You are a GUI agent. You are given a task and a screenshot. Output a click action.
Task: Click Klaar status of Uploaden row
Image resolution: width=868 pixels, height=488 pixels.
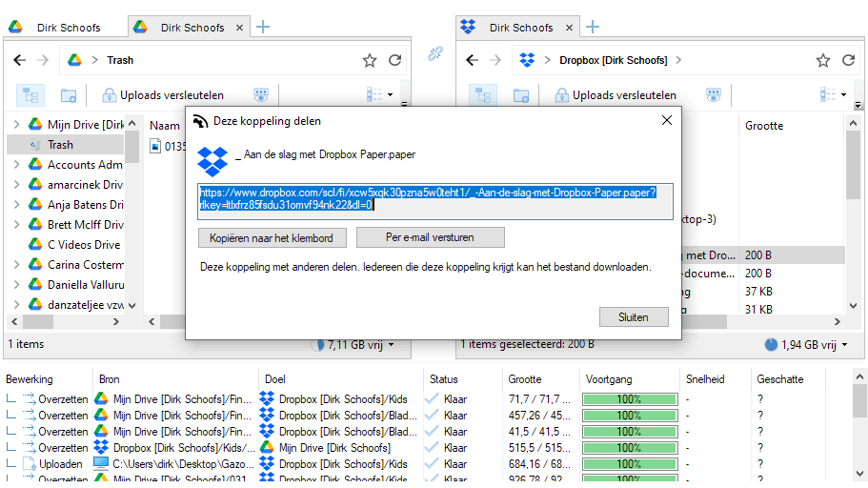[455, 463]
